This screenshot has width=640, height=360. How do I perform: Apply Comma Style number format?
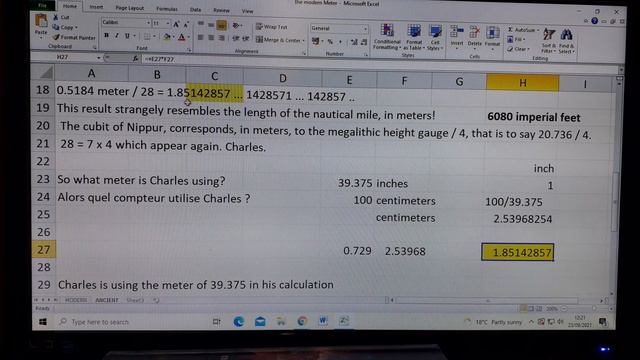click(x=340, y=42)
